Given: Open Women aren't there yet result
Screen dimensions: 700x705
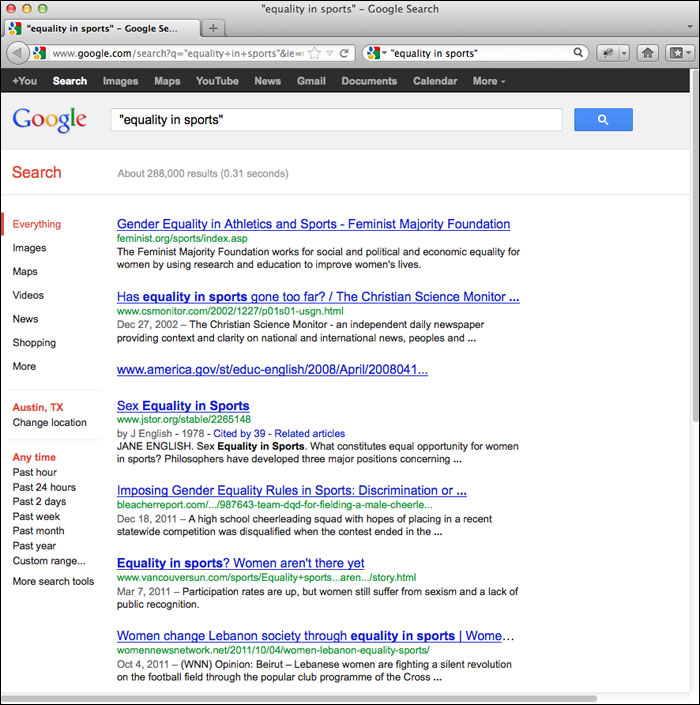Looking at the screenshot, I should click(x=241, y=563).
